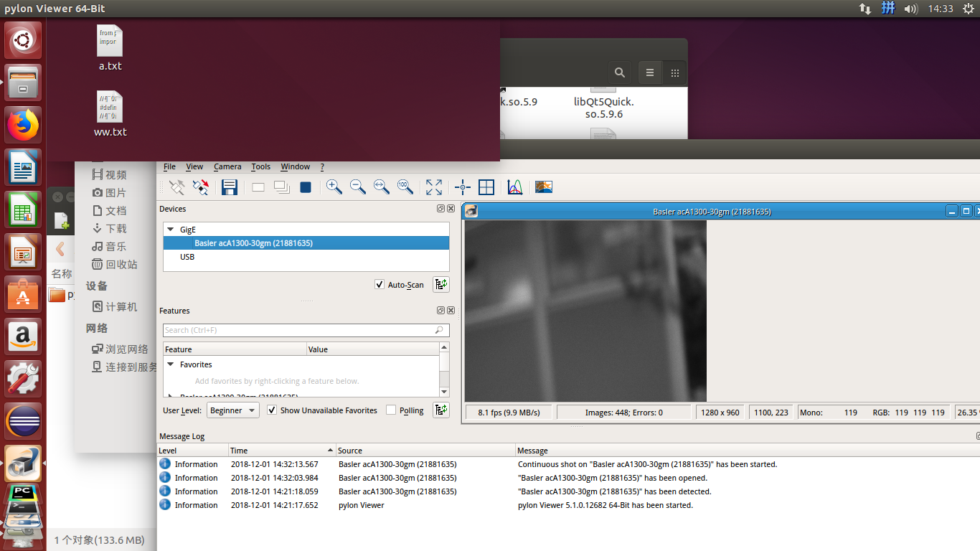This screenshot has width=980, height=551.
Task: Select the Single Shot capture icon
Action: pyautogui.click(x=258, y=187)
